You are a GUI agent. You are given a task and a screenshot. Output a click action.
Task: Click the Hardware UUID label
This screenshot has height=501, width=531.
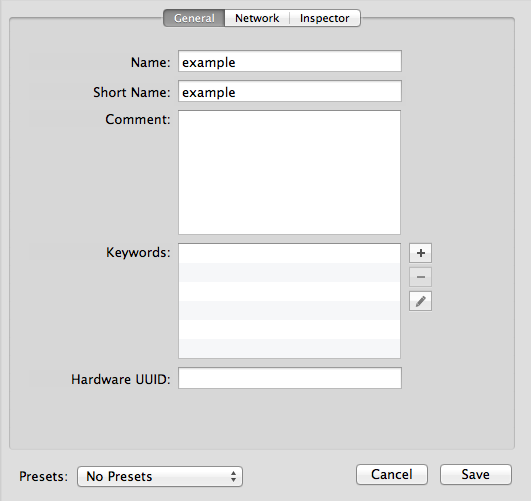pos(121,379)
